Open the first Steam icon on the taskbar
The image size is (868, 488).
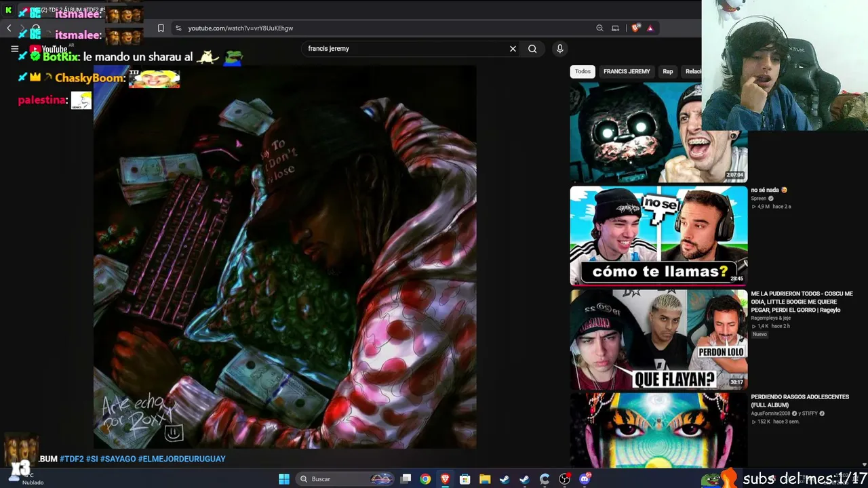pyautogui.click(x=505, y=479)
